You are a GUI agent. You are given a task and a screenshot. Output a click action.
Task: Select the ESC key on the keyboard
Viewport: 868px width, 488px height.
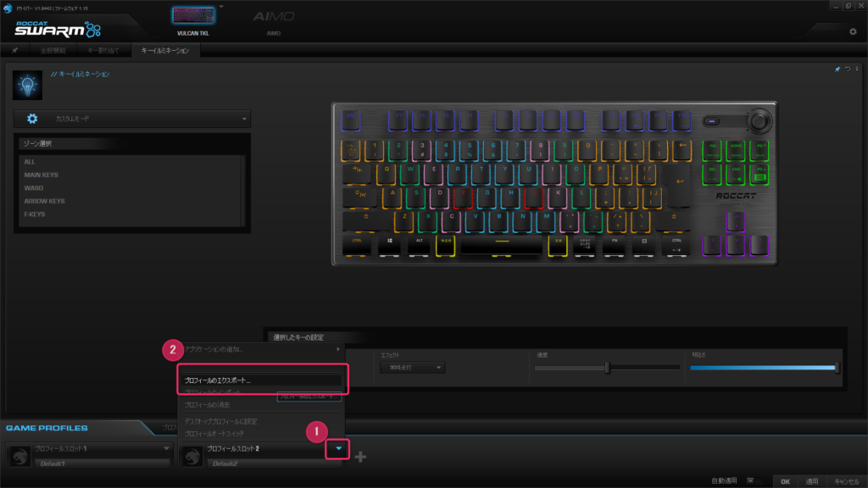(x=352, y=120)
